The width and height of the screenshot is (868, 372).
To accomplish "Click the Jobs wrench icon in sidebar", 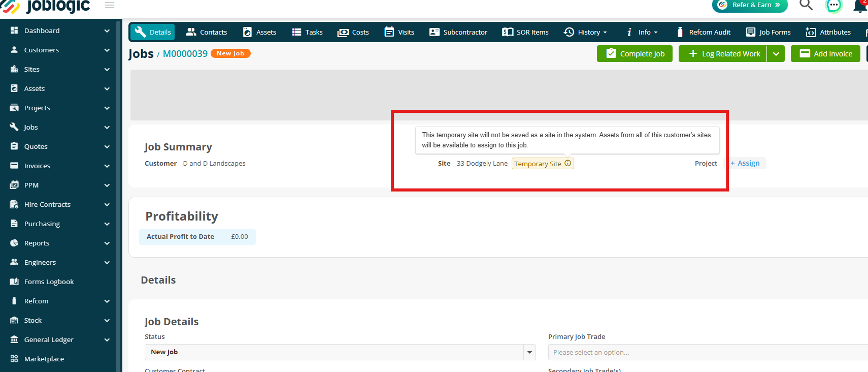I will point(14,127).
